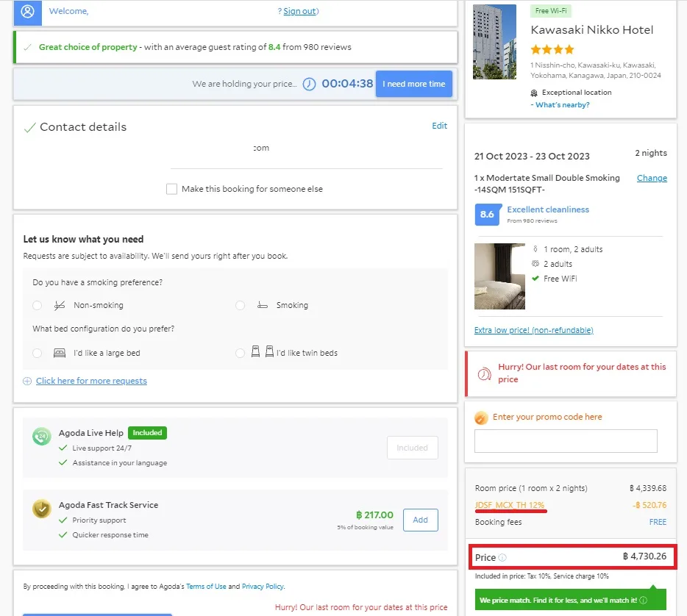This screenshot has height=616, width=687.
Task: Click inside the promo code field
Action: 566,441
